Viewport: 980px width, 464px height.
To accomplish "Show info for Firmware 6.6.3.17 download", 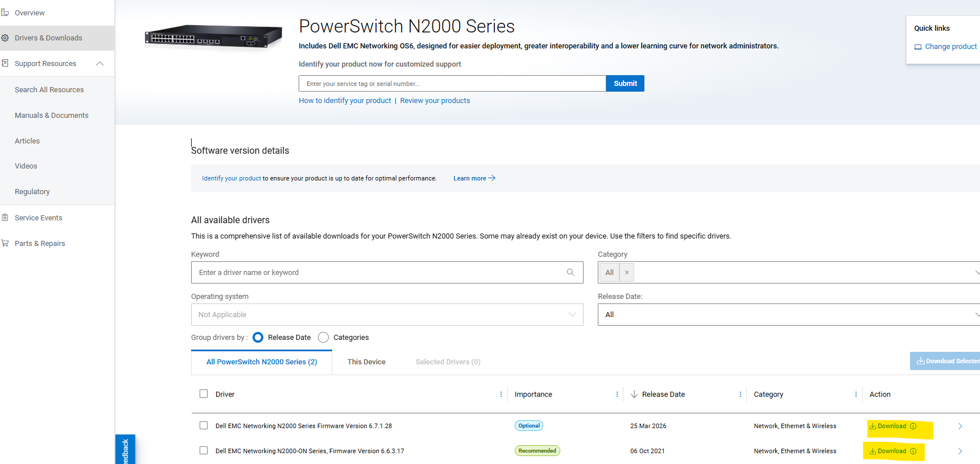I will [x=913, y=451].
